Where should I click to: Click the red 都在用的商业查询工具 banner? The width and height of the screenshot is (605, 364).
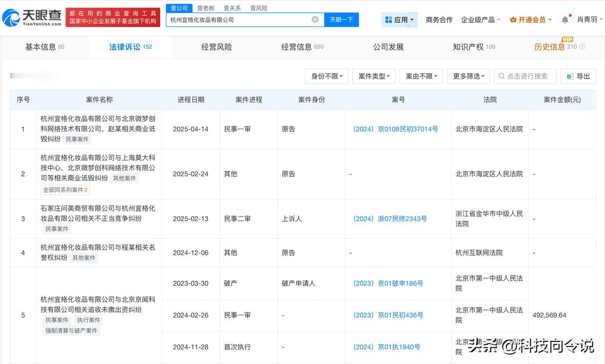point(113,17)
